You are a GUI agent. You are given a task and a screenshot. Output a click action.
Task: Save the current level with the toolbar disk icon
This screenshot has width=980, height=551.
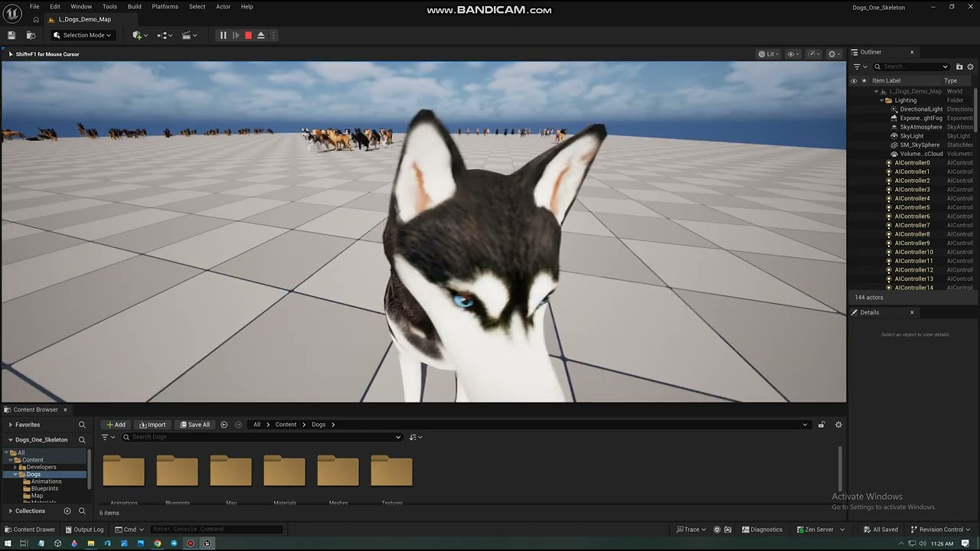[x=11, y=35]
